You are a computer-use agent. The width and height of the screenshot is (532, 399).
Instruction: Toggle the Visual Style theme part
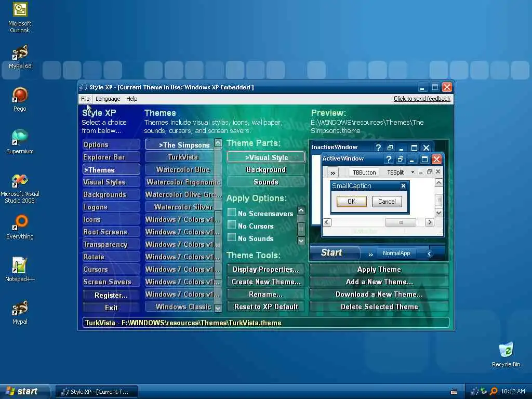266,157
